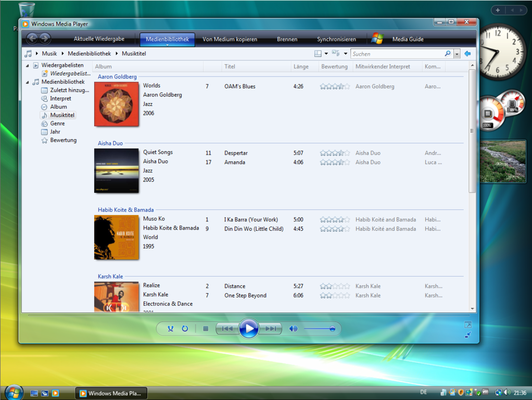Select the Medienbibliothek tab

(167, 39)
